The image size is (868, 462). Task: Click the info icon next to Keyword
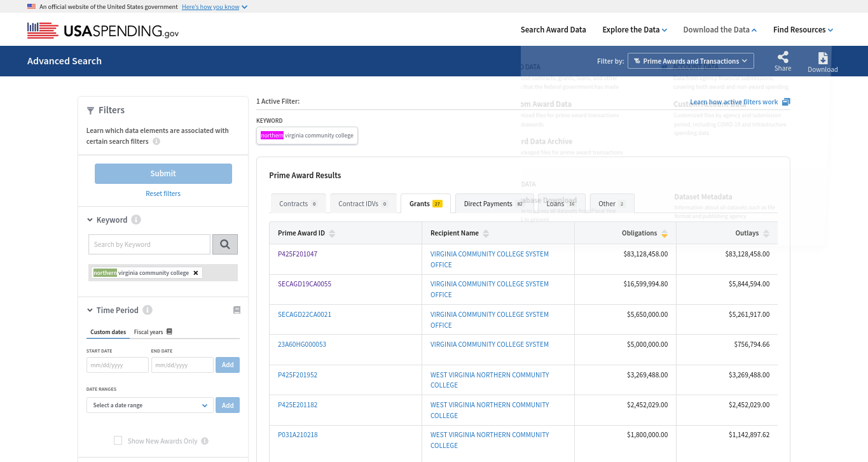pyautogui.click(x=136, y=220)
